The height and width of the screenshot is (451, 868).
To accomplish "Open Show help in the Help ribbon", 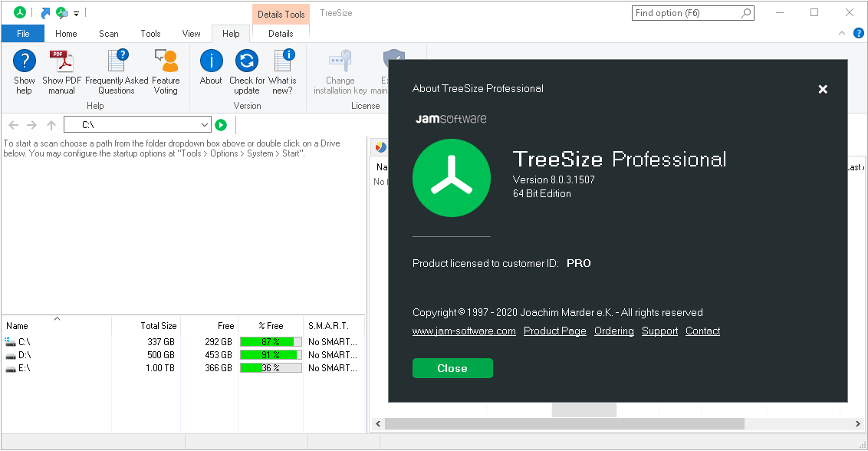I will point(25,72).
